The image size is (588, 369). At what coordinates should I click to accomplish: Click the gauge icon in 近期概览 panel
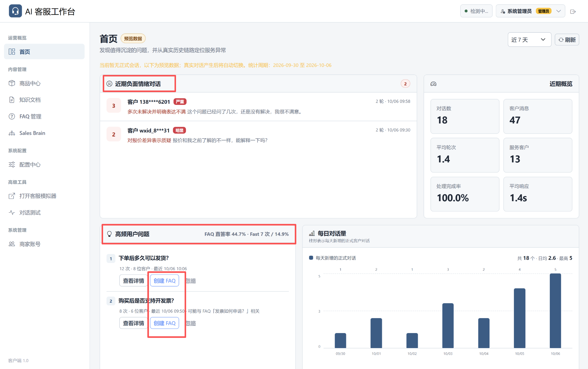click(434, 84)
